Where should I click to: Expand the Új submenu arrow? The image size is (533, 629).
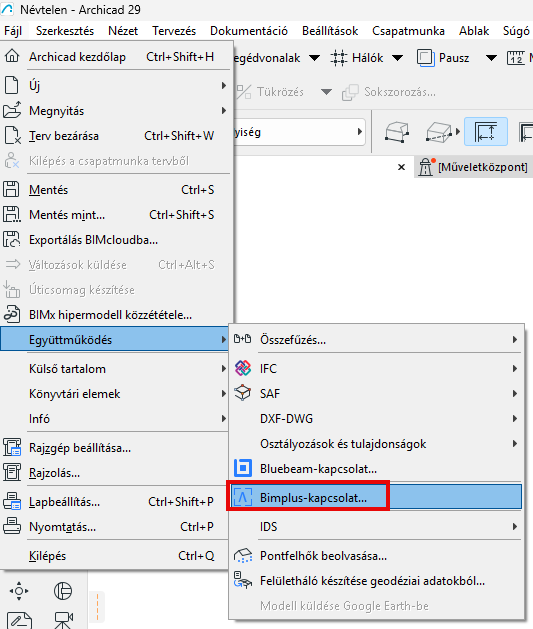(x=223, y=85)
